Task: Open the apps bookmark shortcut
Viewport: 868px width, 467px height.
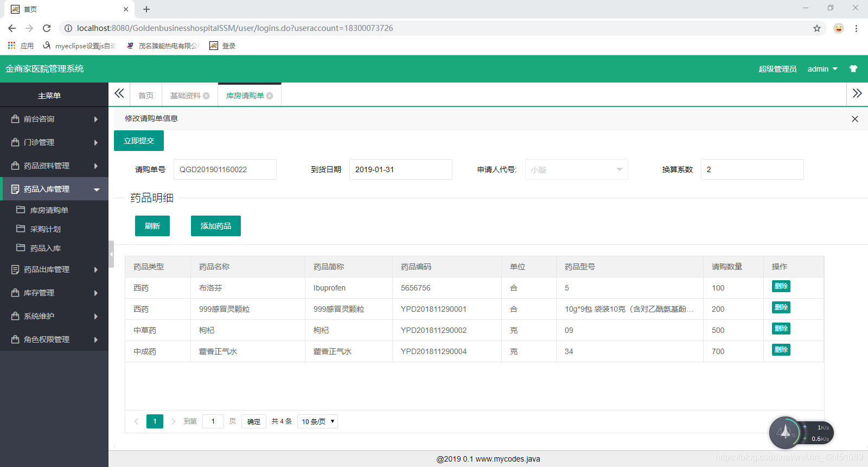Action: click(21, 46)
